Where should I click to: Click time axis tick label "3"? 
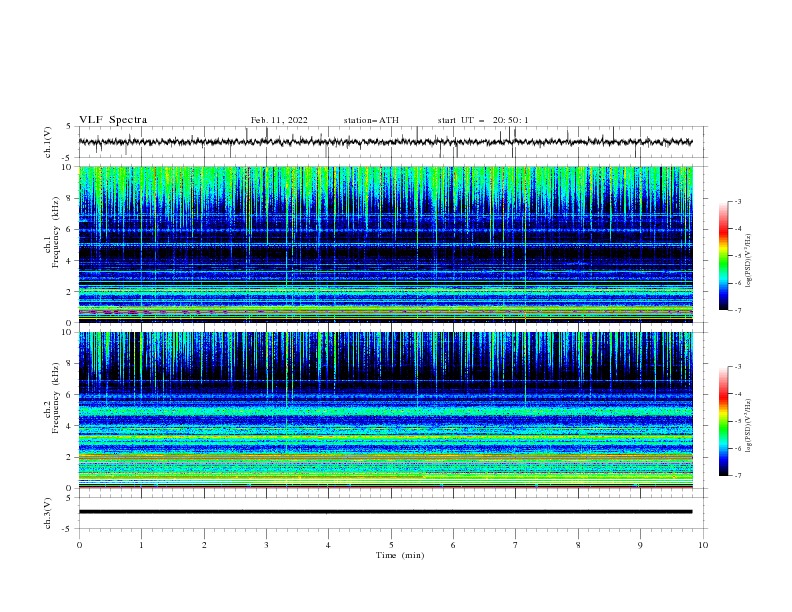(x=266, y=545)
